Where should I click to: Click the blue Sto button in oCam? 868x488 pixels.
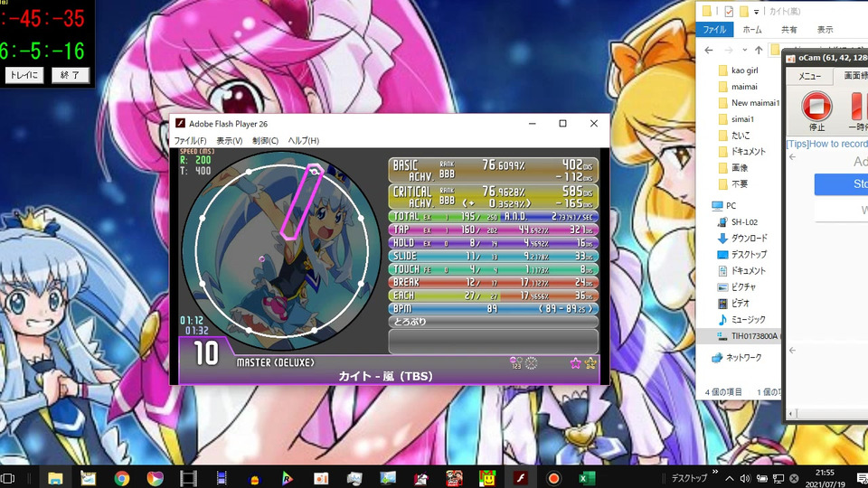[841, 184]
